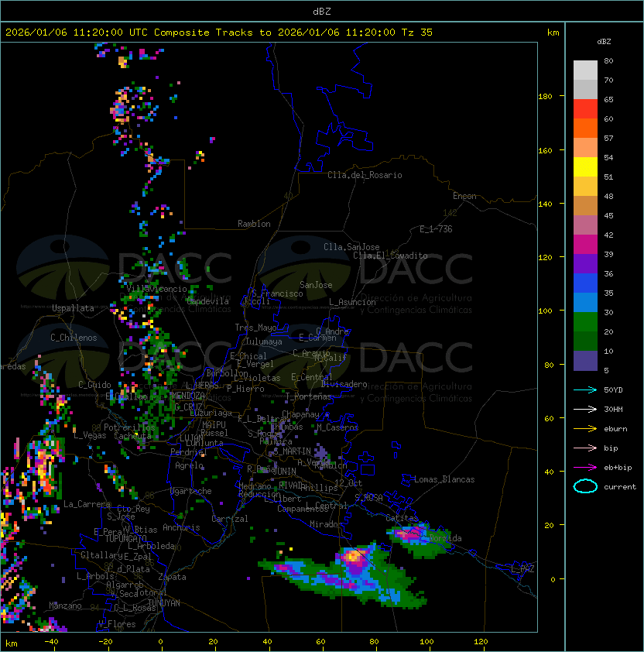
Task: Click the 50YD legend label
Action: [x=613, y=390]
